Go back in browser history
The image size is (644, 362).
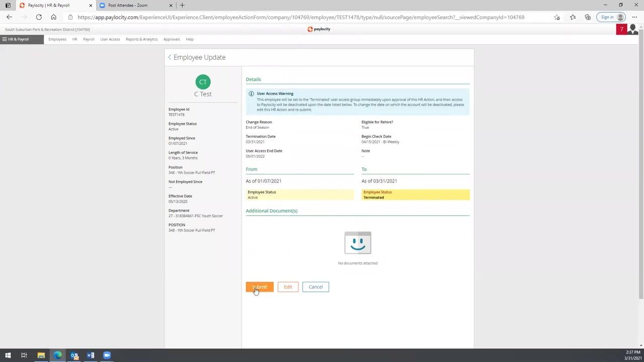click(x=9, y=17)
